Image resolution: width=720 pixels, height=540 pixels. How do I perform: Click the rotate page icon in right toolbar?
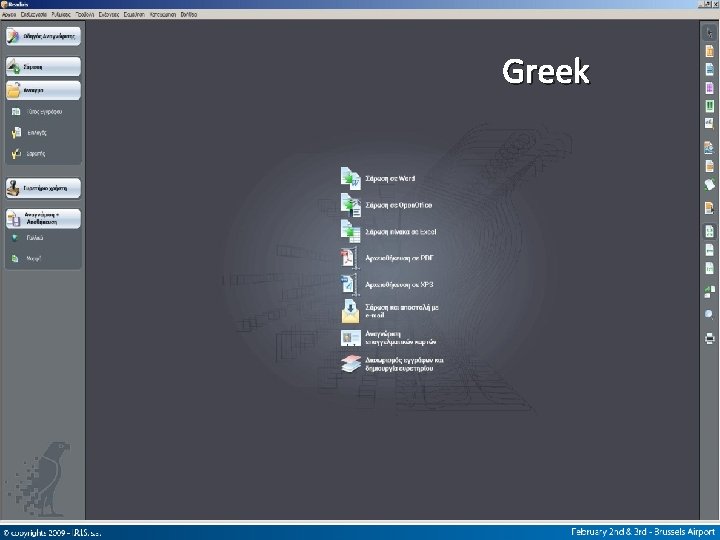point(709,184)
